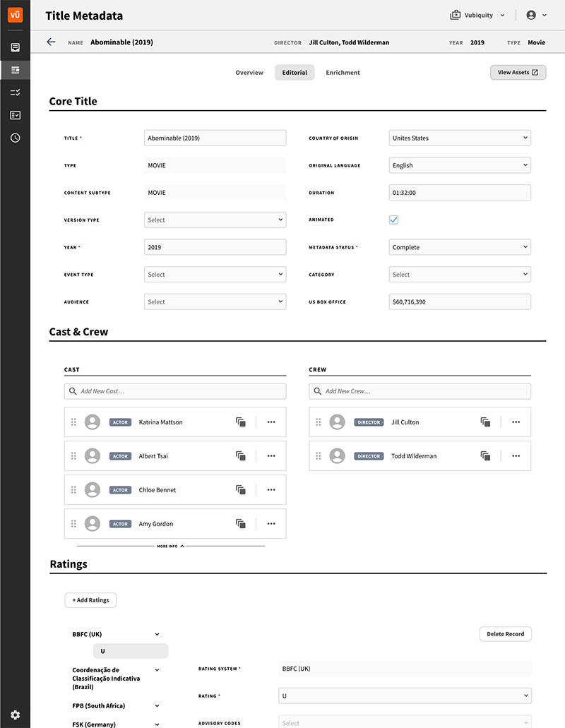Grab the drag handle for Todd Wilderman
565x728 pixels.
[x=318, y=456]
